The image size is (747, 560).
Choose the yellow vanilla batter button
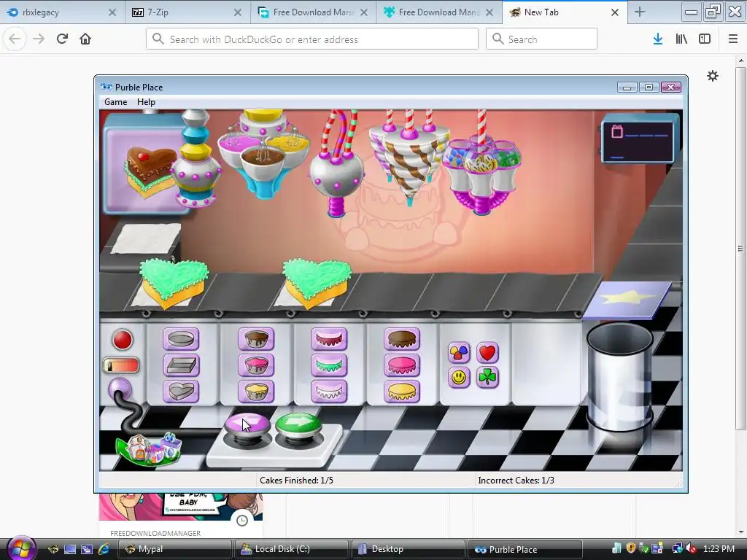pyautogui.click(x=256, y=392)
